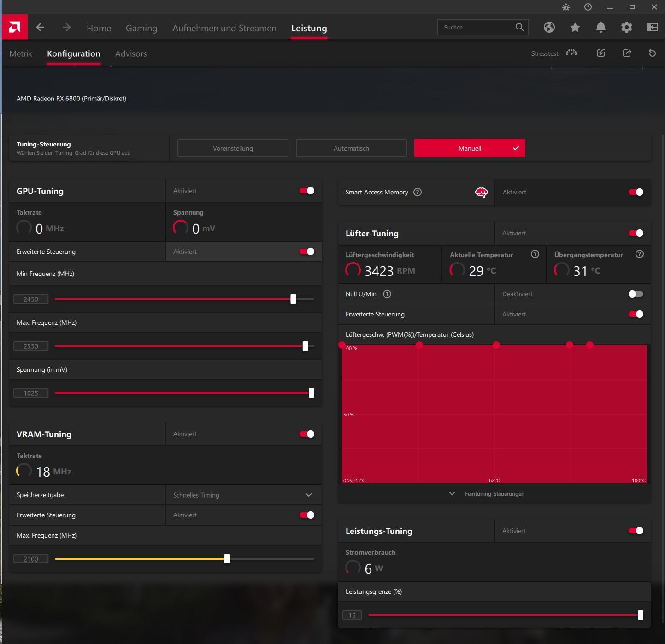The height and width of the screenshot is (644, 665).
Task: Click the Stresstest label
Action: [545, 53]
